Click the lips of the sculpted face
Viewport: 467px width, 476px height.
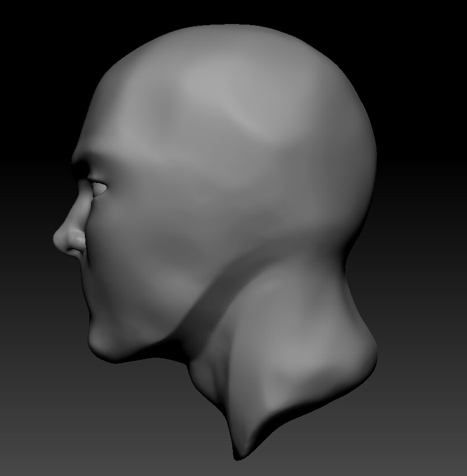coord(84,279)
